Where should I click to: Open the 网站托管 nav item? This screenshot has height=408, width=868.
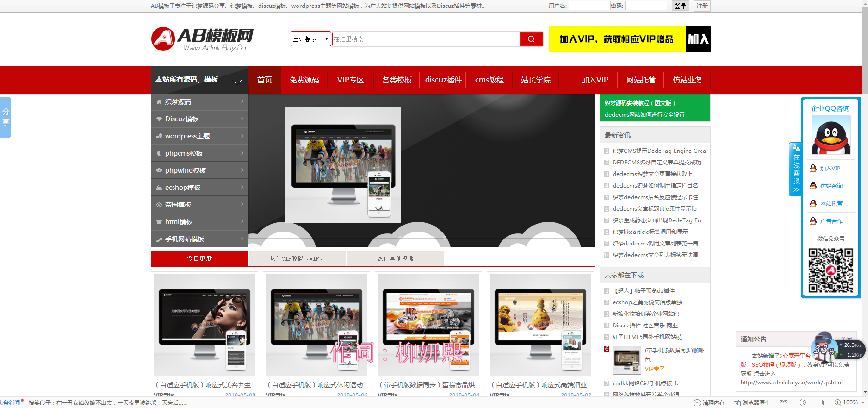pyautogui.click(x=641, y=80)
